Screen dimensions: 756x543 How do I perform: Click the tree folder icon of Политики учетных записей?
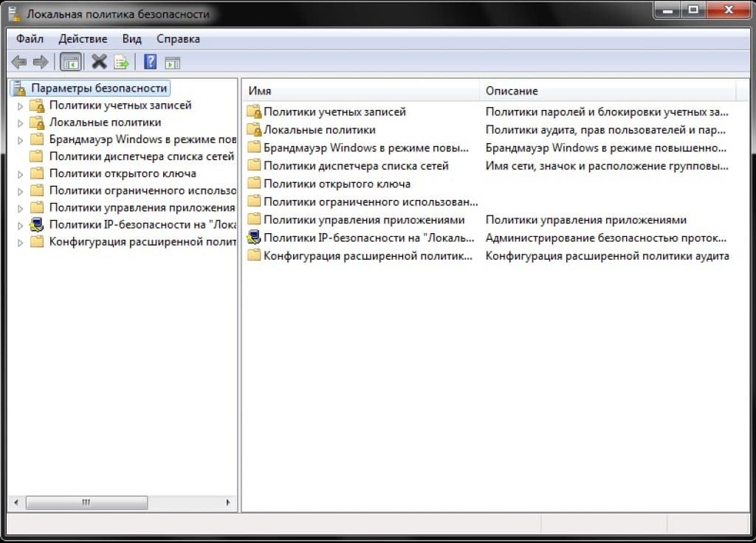click(37, 105)
